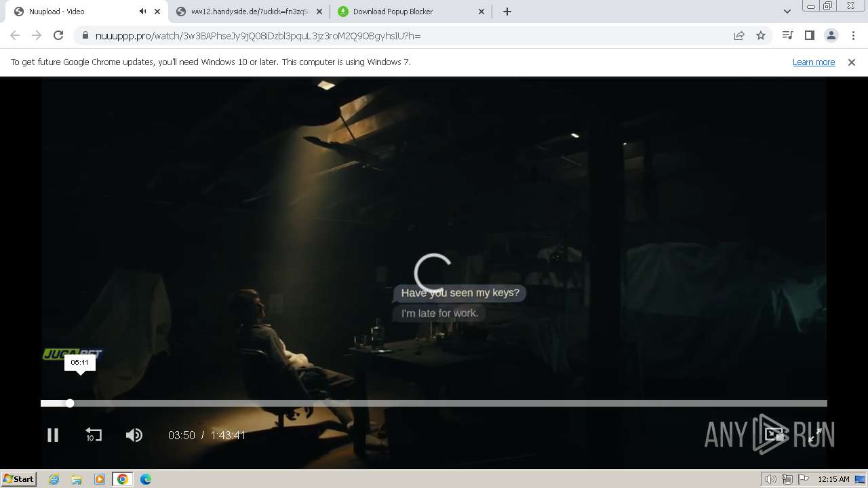
Task: Close the Download Popup Blocker tab
Action: point(481,12)
